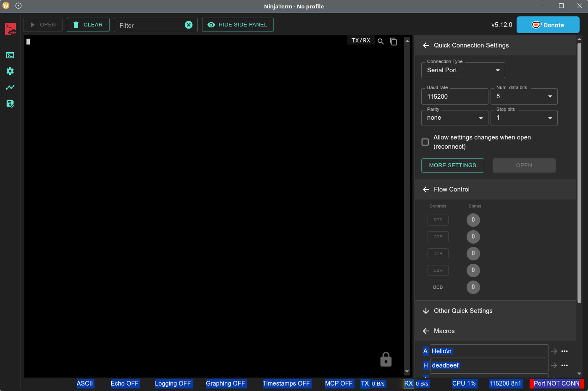Click the circular target icon in title bar

pyautogui.click(x=18, y=6)
